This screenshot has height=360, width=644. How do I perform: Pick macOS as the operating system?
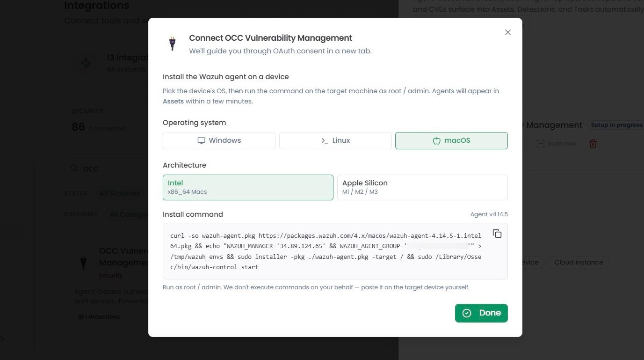(451, 140)
